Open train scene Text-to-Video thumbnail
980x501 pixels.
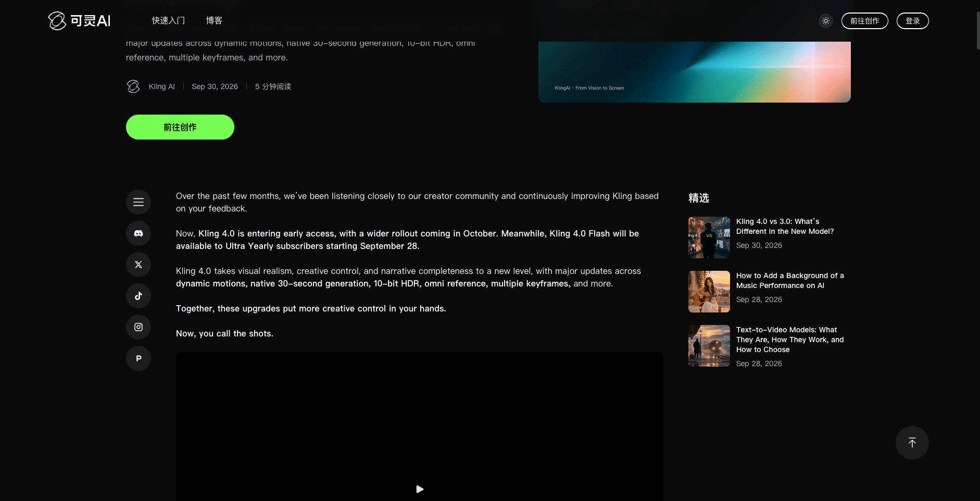click(709, 346)
